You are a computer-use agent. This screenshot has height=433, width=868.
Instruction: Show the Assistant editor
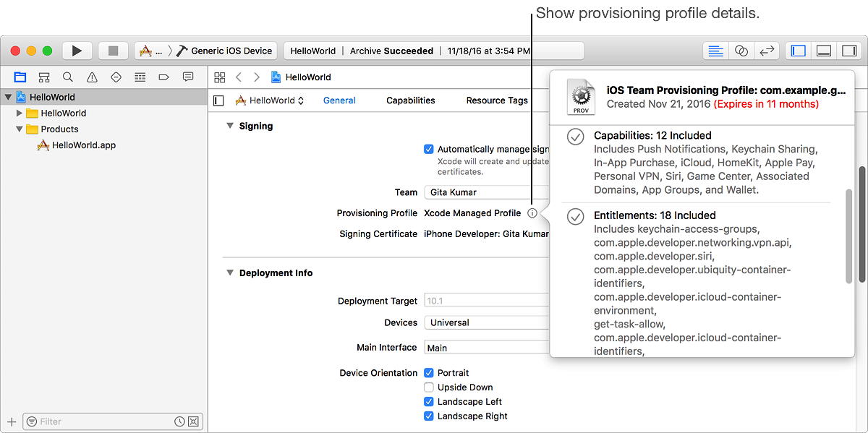(x=741, y=51)
